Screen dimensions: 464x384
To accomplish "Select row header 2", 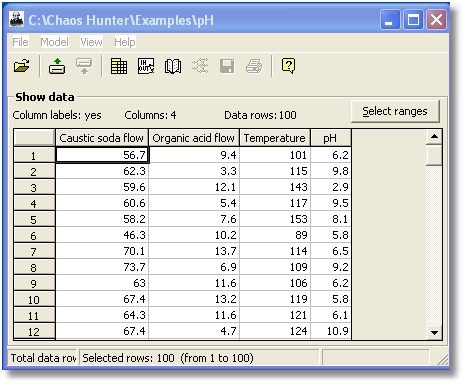I will pos(34,171).
